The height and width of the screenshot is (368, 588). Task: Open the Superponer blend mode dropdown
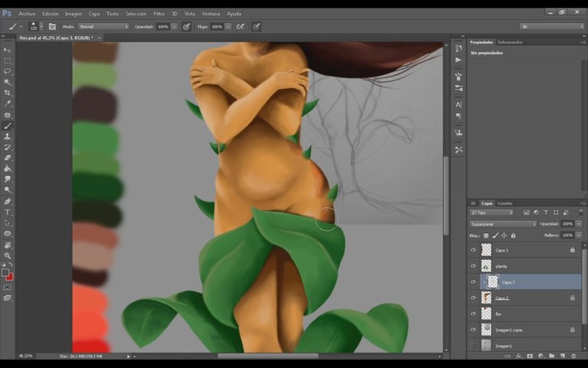pyautogui.click(x=503, y=224)
